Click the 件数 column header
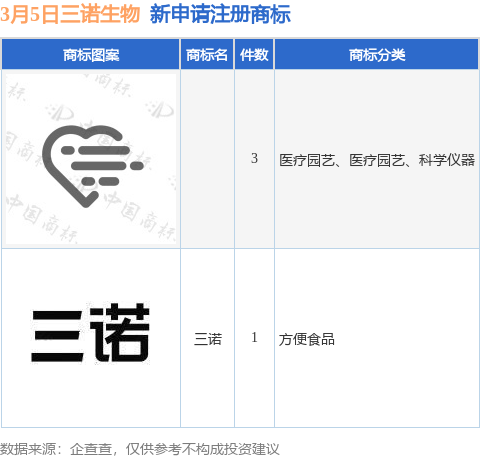Viewport: 480px width, 458px height. pos(254,55)
